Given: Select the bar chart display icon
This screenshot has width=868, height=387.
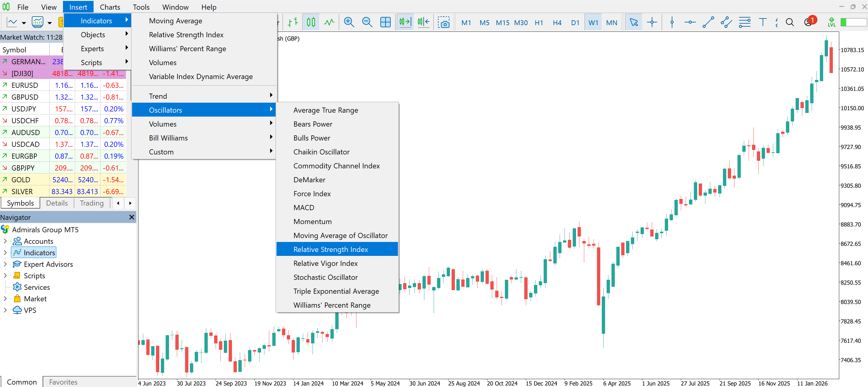Looking at the screenshot, I should click(293, 23).
